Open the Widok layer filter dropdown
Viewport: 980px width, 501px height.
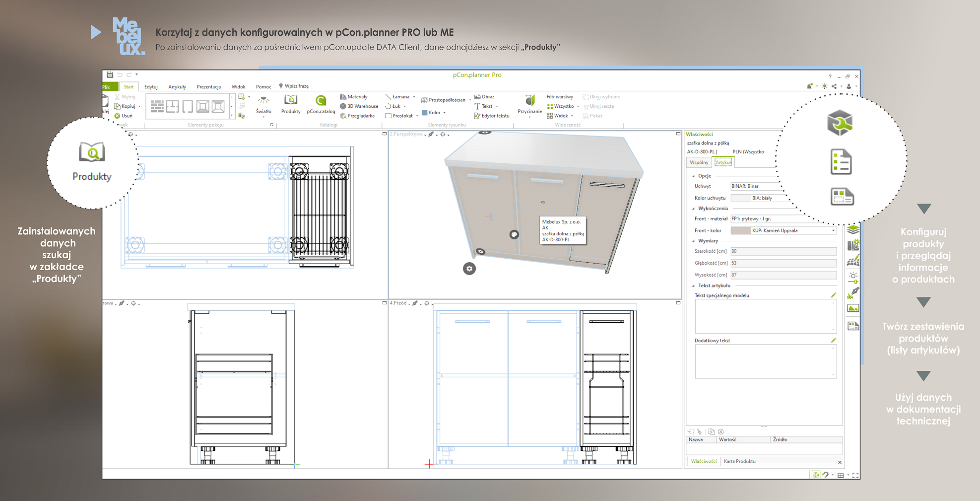(x=572, y=116)
